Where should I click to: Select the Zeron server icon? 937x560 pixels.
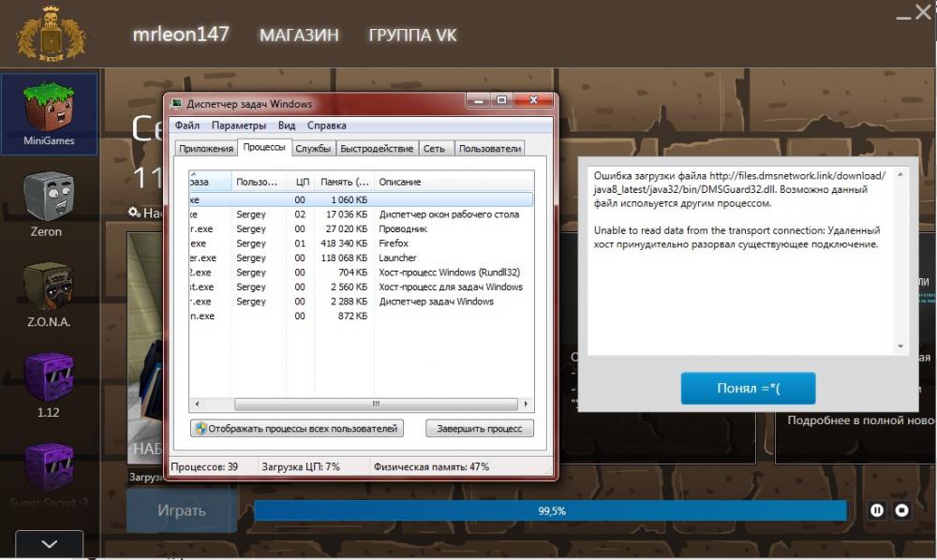[48, 203]
